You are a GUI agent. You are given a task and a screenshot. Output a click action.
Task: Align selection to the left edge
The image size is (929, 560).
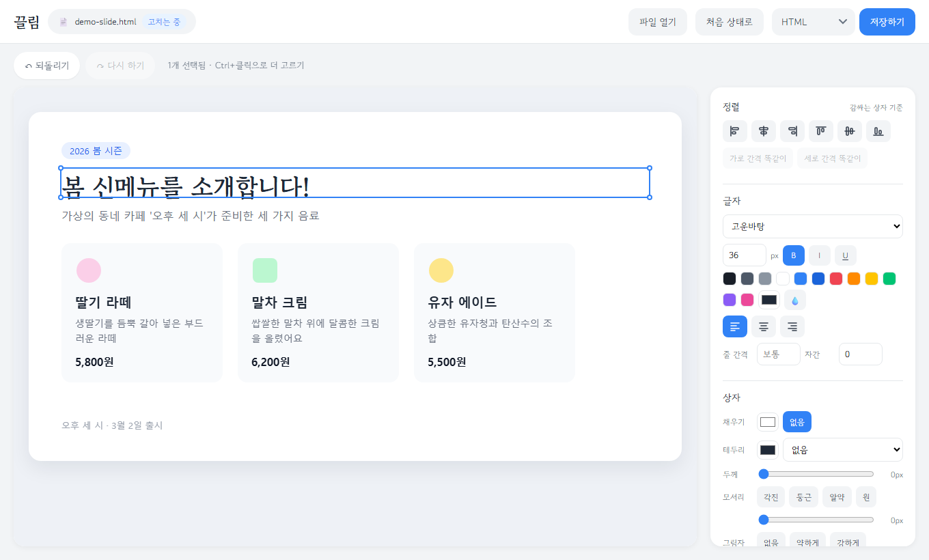coord(735,131)
